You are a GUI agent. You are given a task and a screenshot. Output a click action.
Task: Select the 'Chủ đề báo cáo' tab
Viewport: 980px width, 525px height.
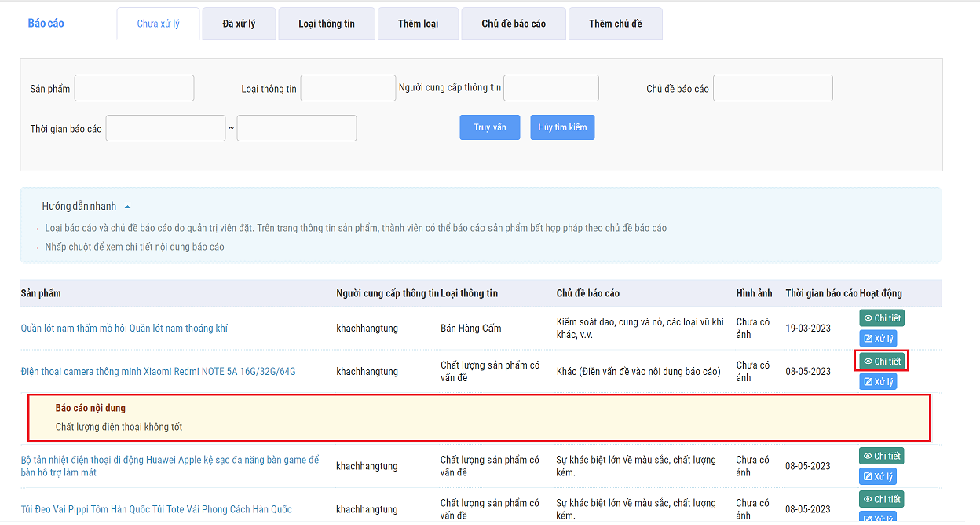pos(514,24)
